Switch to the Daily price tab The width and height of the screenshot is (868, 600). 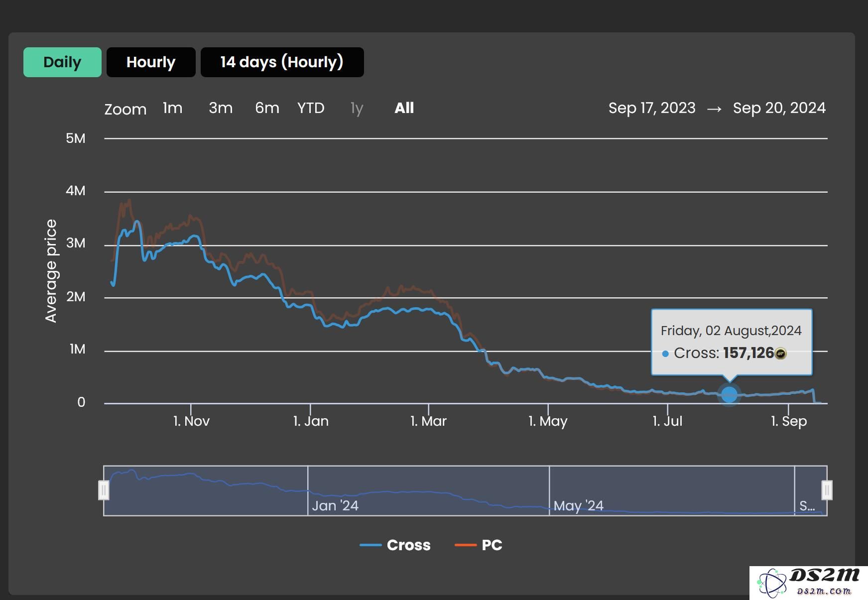(x=62, y=62)
